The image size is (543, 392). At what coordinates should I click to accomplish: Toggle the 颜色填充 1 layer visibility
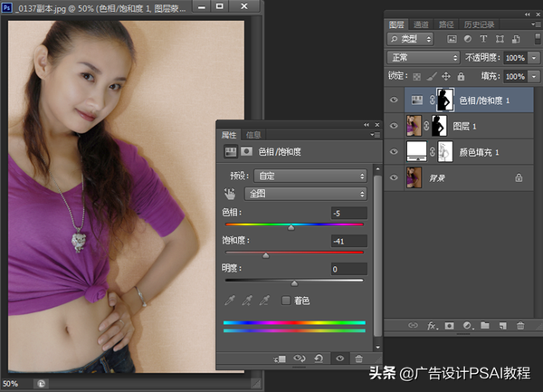[x=392, y=151]
